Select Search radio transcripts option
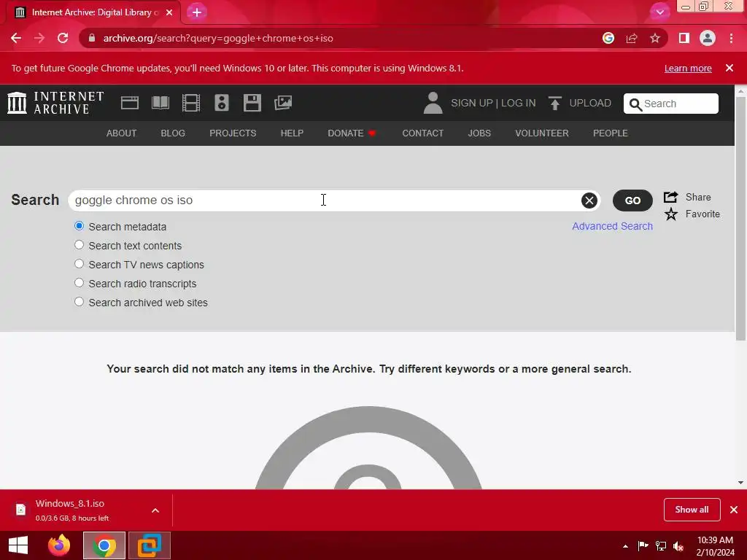This screenshot has height=560, width=747. pos(79,283)
